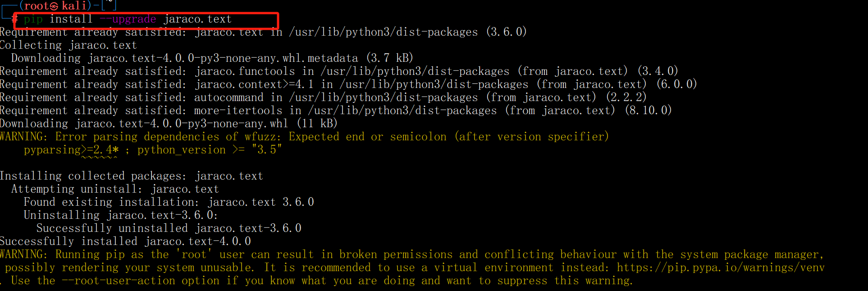Click the 'Found existing installation' line

click(x=169, y=202)
